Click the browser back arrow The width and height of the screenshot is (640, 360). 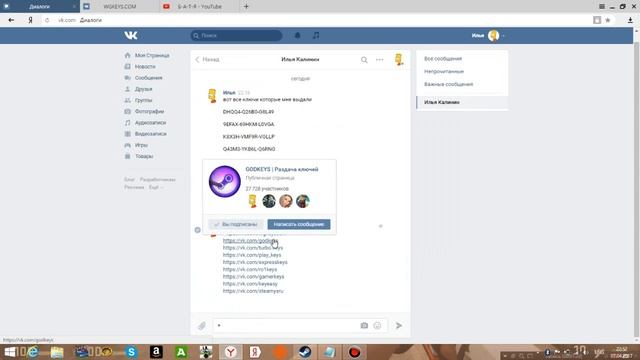point(11,20)
